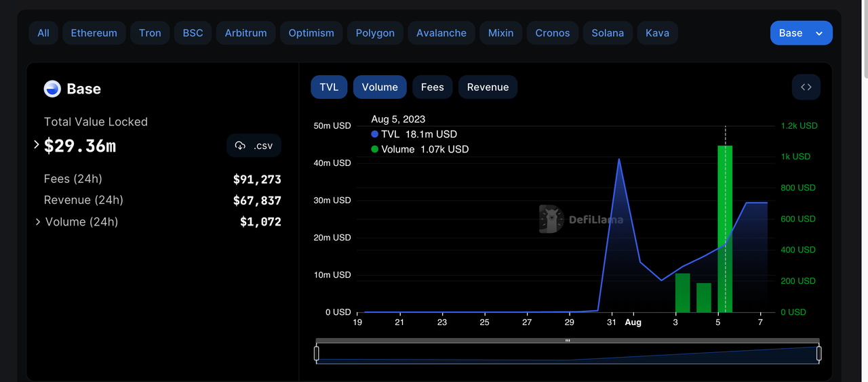
Task: Click the 1.2k USD right axis label
Action: [x=799, y=126]
